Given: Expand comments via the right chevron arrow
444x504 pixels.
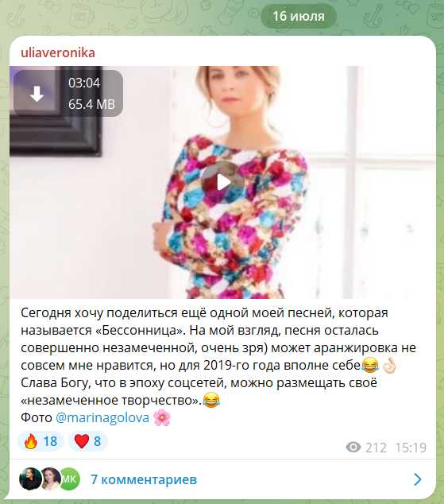Looking at the screenshot, I should pyautogui.click(x=417, y=479).
